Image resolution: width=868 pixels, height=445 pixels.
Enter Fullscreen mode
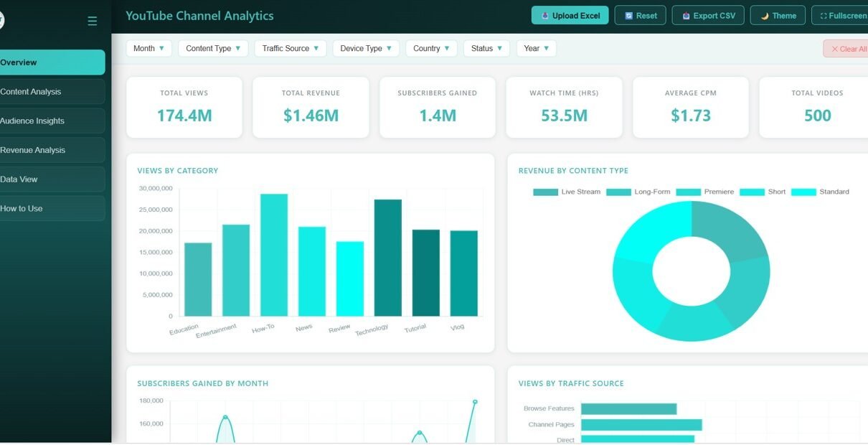click(x=842, y=15)
